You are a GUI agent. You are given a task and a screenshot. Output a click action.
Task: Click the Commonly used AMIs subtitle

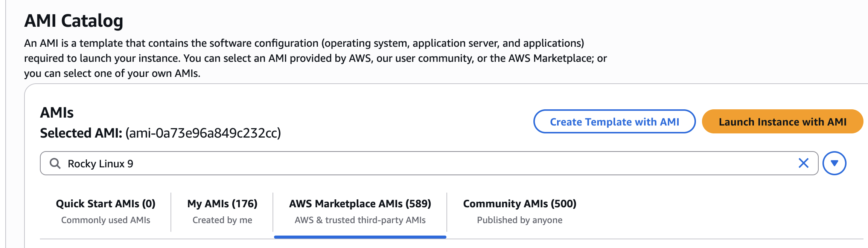(105, 220)
